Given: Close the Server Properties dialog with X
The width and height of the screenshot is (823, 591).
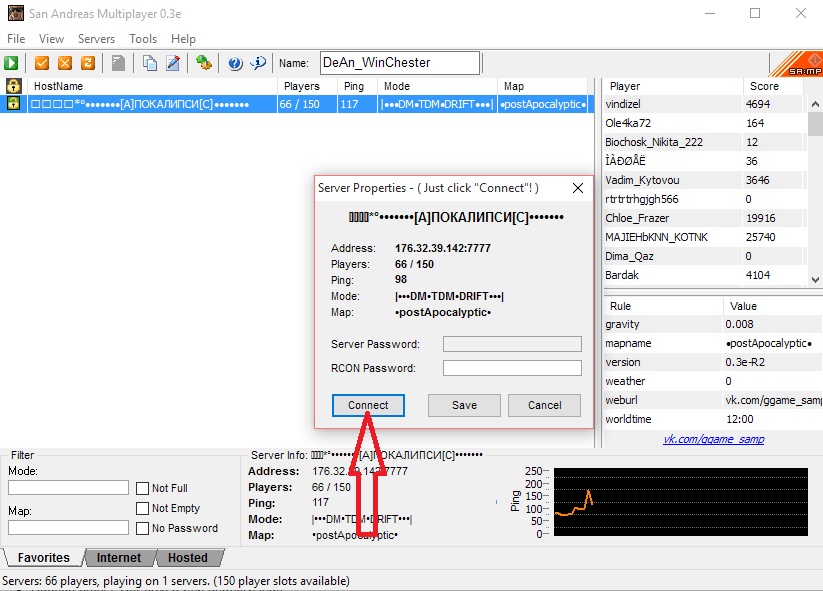Looking at the screenshot, I should [578, 188].
